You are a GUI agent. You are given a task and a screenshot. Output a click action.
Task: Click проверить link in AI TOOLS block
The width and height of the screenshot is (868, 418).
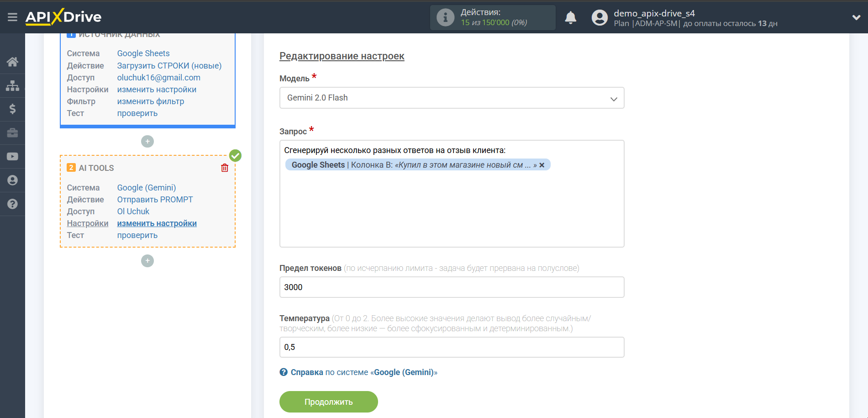pyautogui.click(x=137, y=235)
